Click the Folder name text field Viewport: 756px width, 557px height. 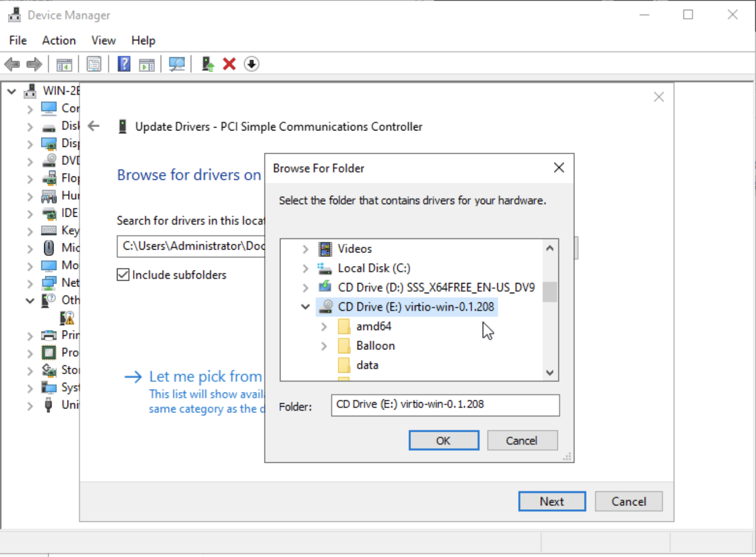click(x=445, y=405)
